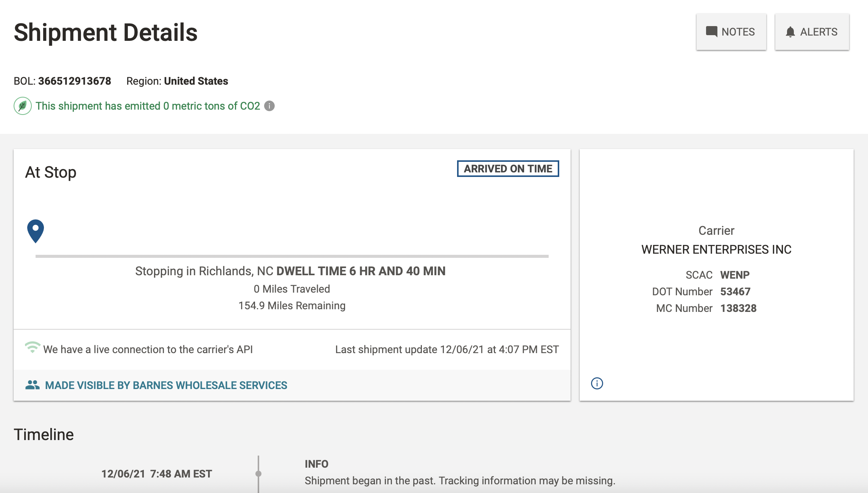Click the people icon beside Made Visible
Screen dimensions: 868x493
pos(33,385)
